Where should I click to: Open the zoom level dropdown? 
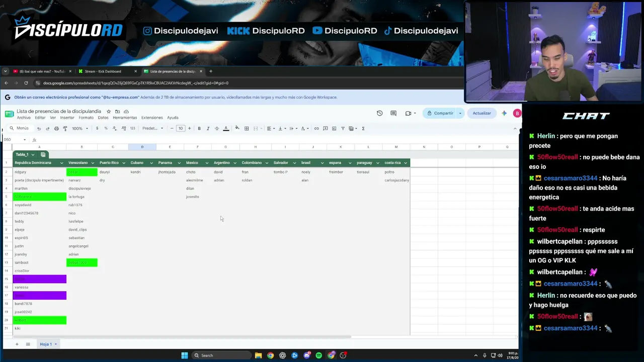pyautogui.click(x=79, y=128)
